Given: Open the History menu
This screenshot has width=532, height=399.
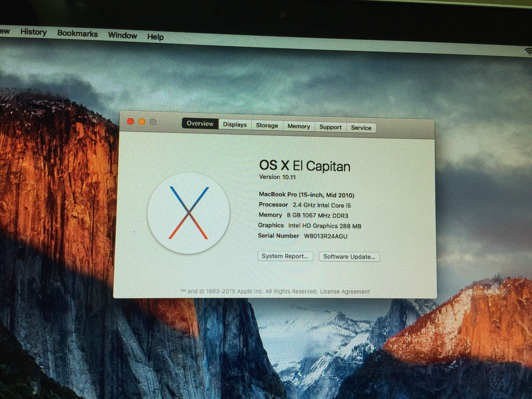Looking at the screenshot, I should (x=34, y=32).
